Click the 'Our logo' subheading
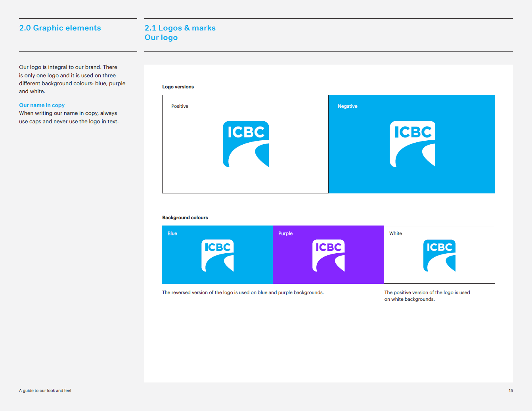The height and width of the screenshot is (411, 532). (161, 38)
